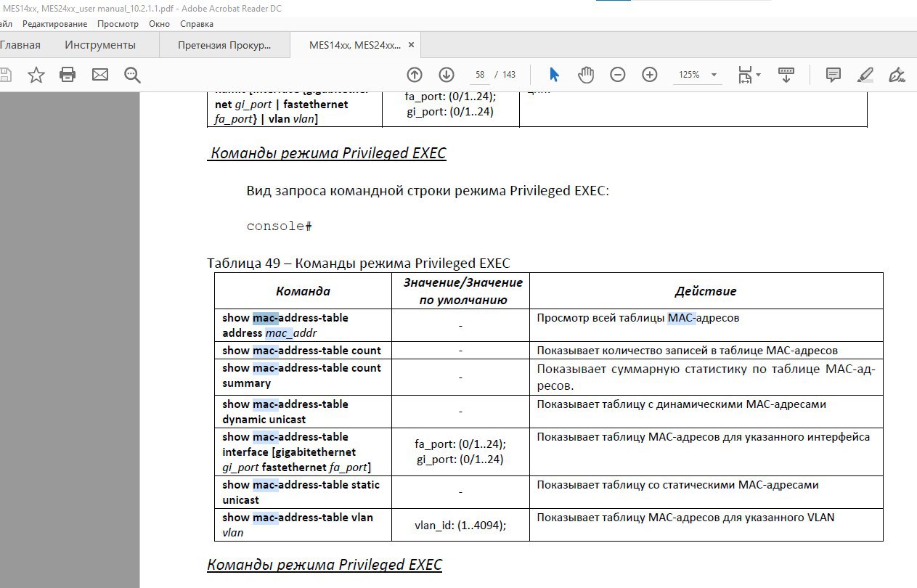Click Показывает количество записей description
This screenshot has height=588, width=917.
pyautogui.click(x=687, y=351)
